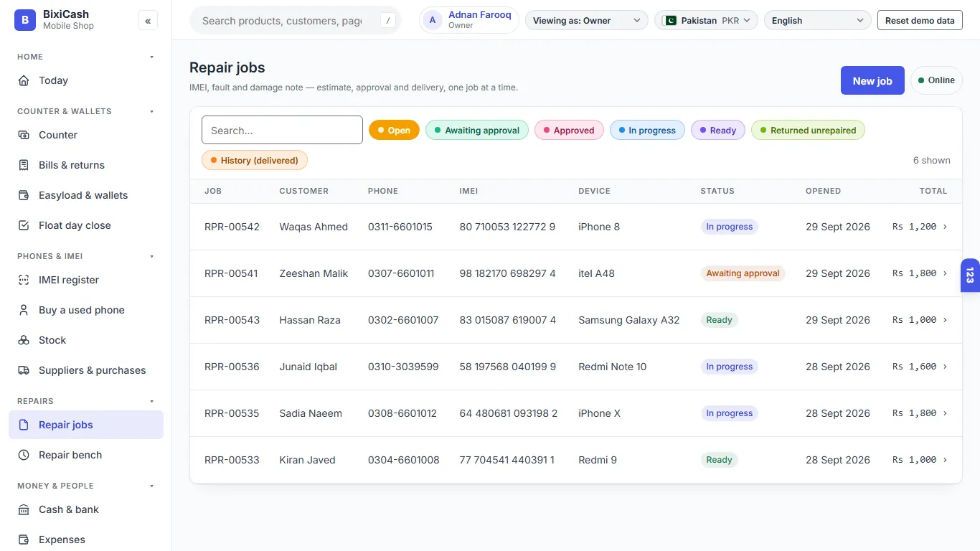
Task: Click Reset demo data button
Action: 920,21
